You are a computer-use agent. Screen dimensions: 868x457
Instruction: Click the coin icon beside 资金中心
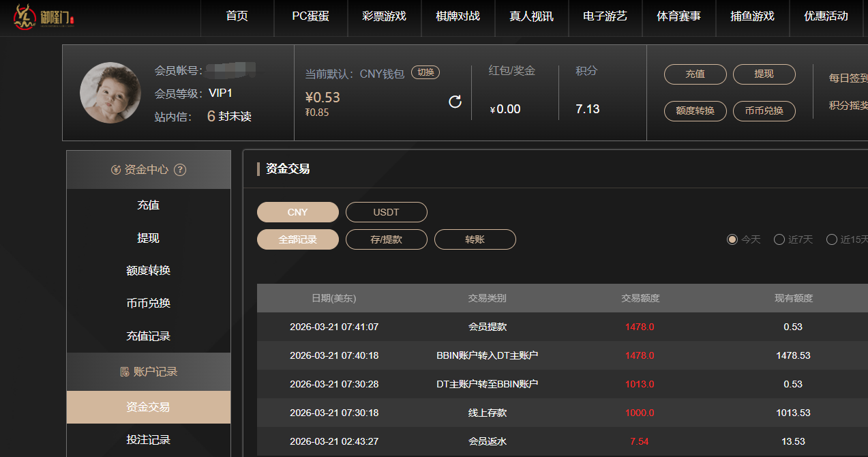tap(116, 170)
